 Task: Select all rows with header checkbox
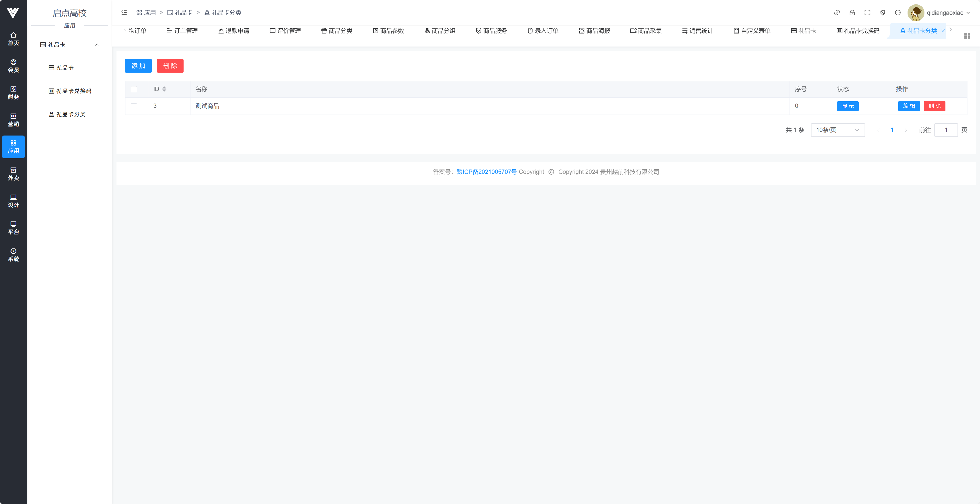pyautogui.click(x=134, y=89)
